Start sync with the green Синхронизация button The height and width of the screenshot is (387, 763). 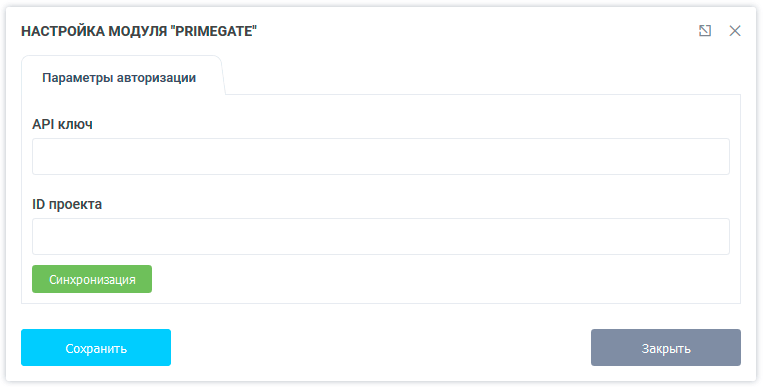(92, 279)
